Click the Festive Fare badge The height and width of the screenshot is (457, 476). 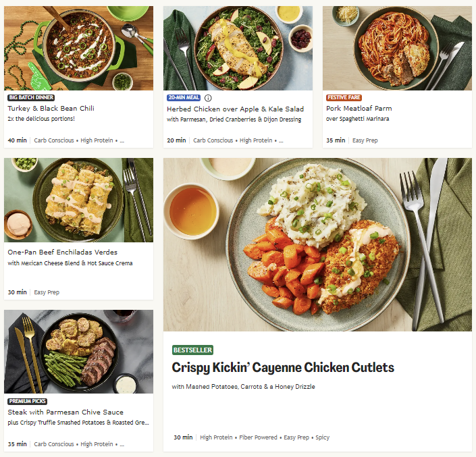[344, 98]
